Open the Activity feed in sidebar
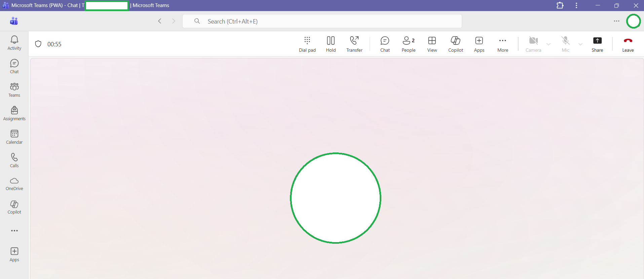Image resolution: width=644 pixels, height=279 pixels. coord(14,43)
